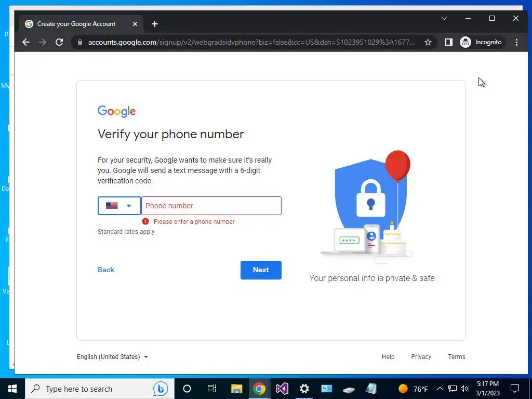
Task: Open the Help link
Action: point(388,356)
